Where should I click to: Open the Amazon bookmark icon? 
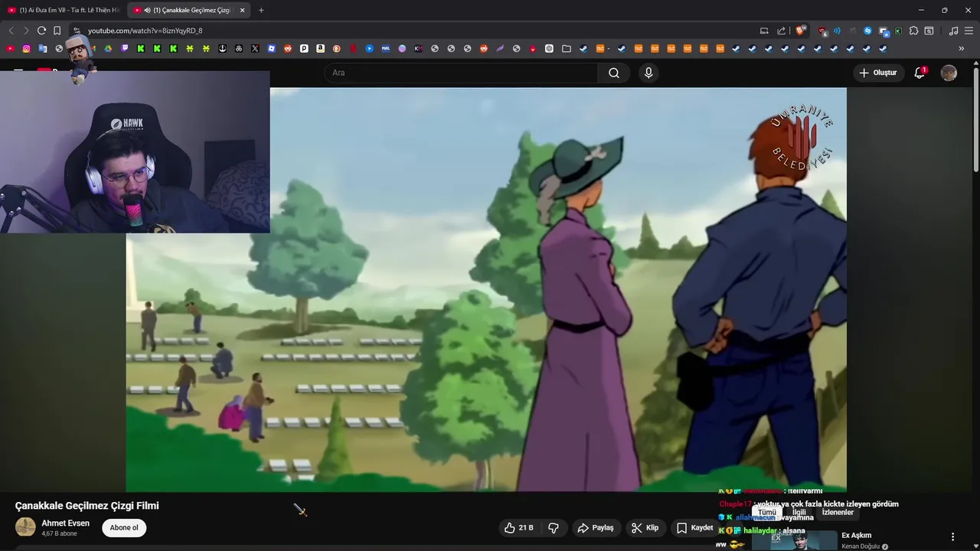tap(320, 48)
